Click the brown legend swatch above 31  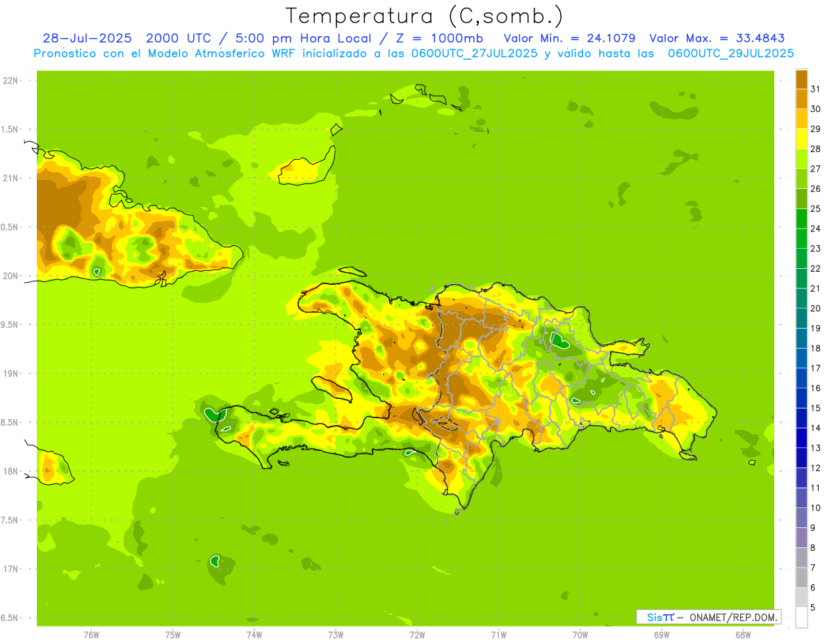coord(801,79)
